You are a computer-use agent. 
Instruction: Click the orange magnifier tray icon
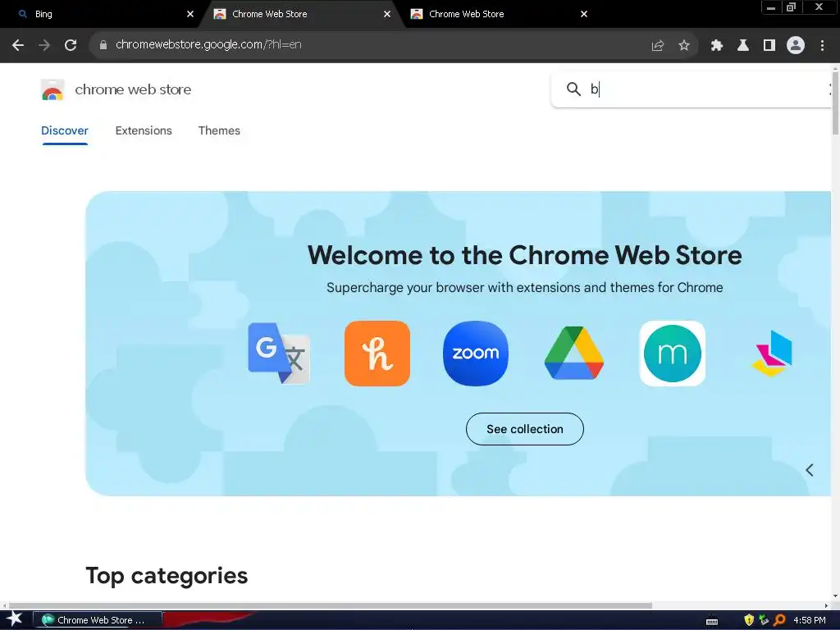pyautogui.click(x=779, y=620)
